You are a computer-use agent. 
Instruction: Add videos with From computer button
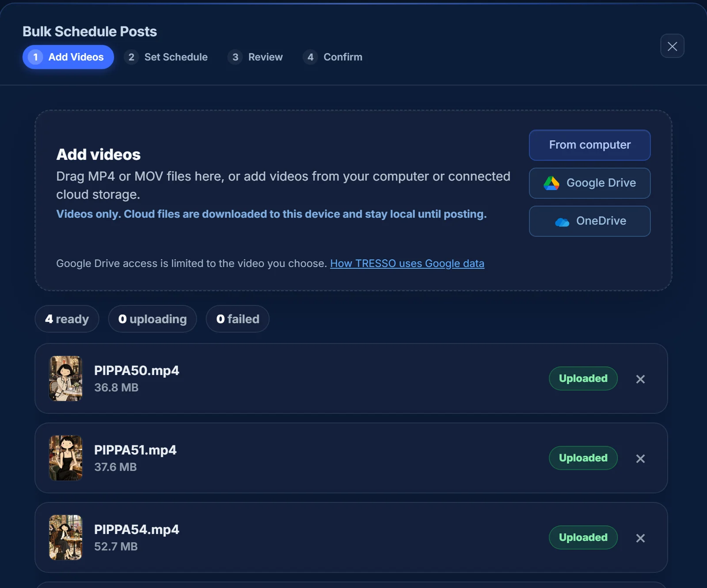click(x=589, y=145)
